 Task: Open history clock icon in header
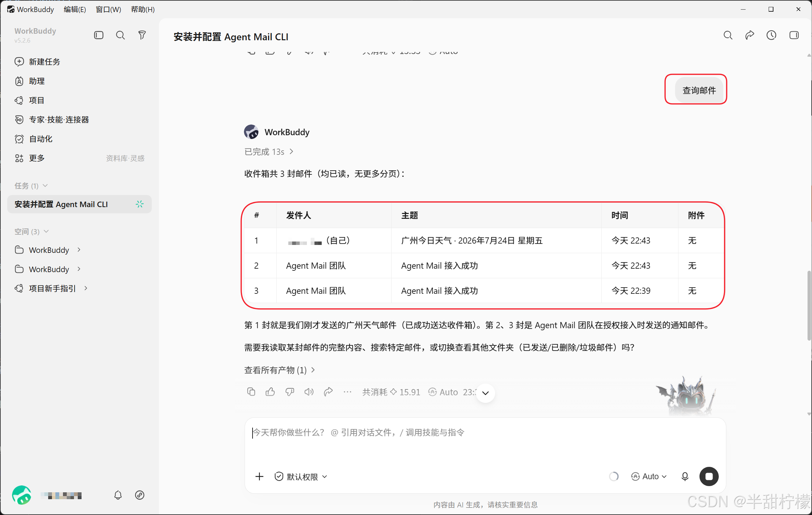[x=771, y=35]
